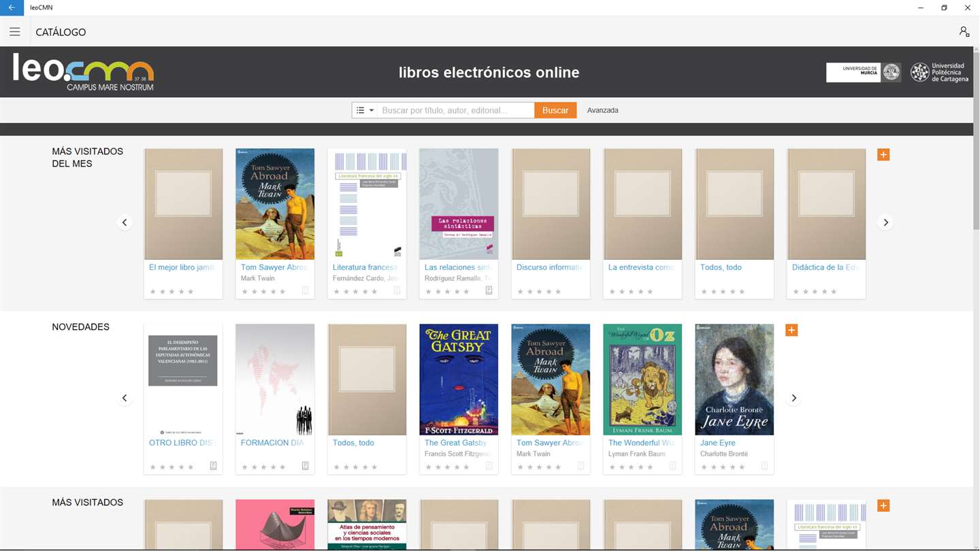Click the back arrow in title bar
The width and height of the screenshot is (980, 551).
click(12, 7)
